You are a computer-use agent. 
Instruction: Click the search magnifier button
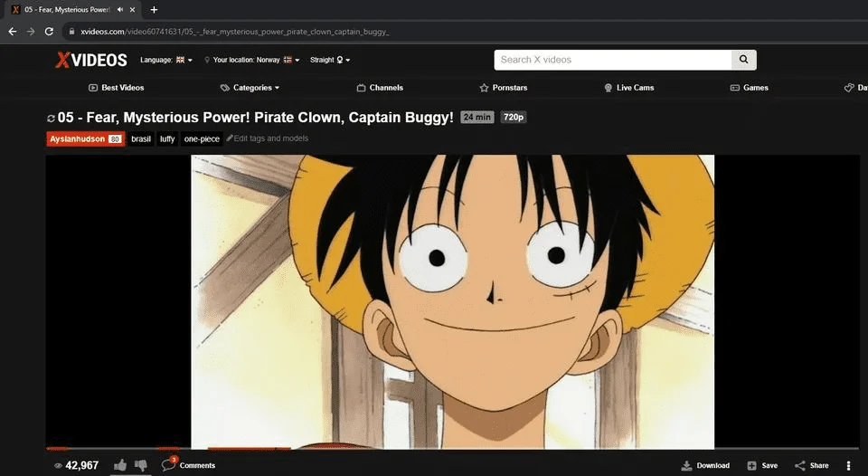click(743, 60)
